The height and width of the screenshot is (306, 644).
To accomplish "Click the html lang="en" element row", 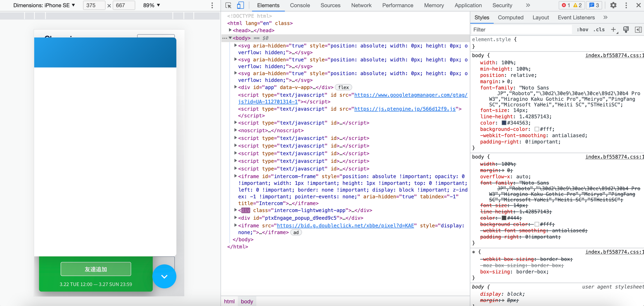I will [x=260, y=23].
